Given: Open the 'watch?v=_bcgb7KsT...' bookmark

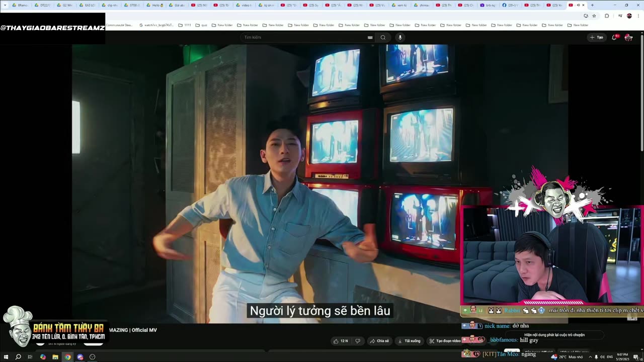Looking at the screenshot, I should click(156, 25).
